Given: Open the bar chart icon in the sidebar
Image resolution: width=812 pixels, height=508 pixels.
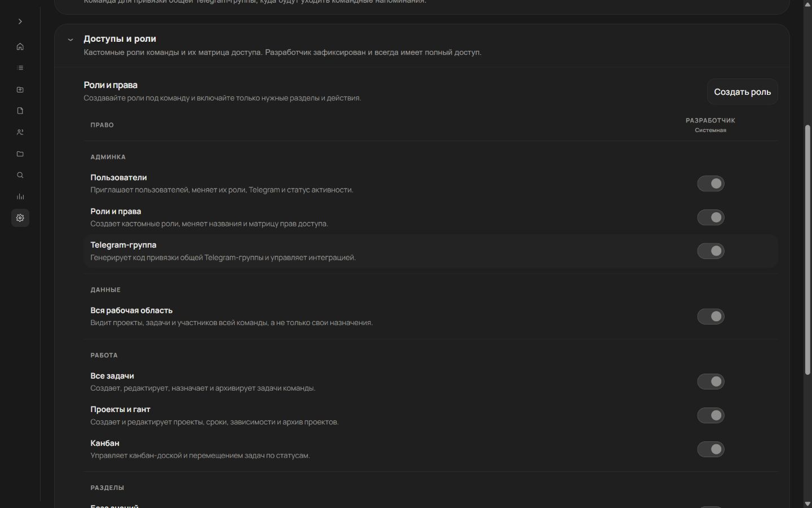Looking at the screenshot, I should point(20,196).
